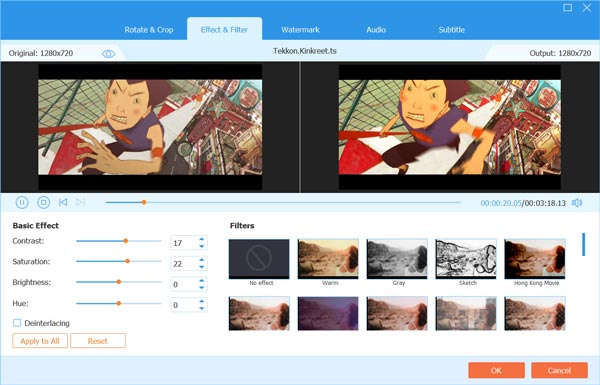600x385 pixels.
Task: Reset the basic effect settings
Action: [98, 341]
